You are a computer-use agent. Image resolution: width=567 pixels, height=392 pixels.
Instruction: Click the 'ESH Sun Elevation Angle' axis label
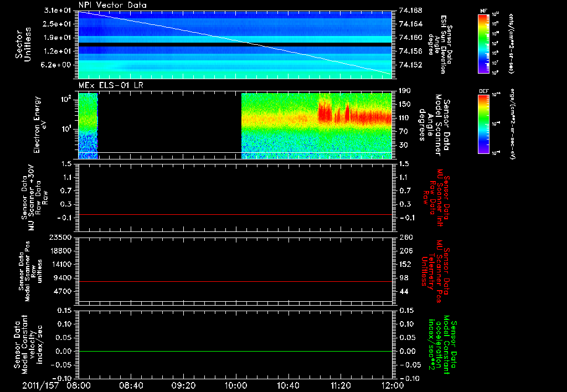(440, 44)
